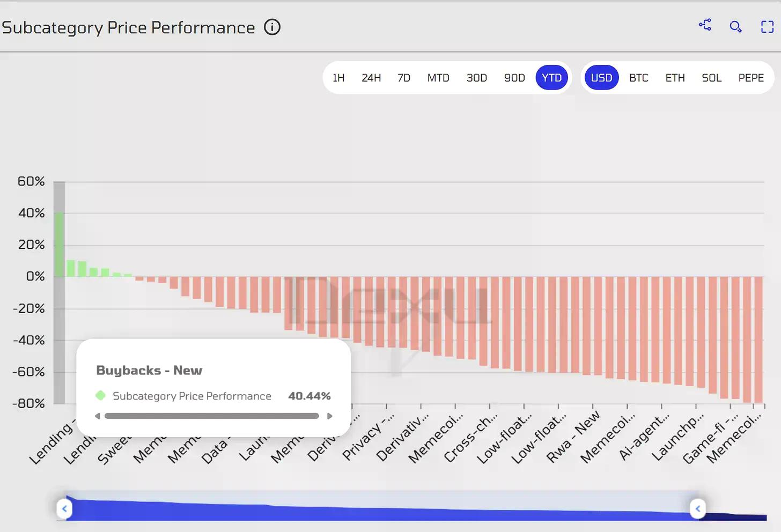Select the 24H timeframe
This screenshot has height=532, width=781.
371,78
